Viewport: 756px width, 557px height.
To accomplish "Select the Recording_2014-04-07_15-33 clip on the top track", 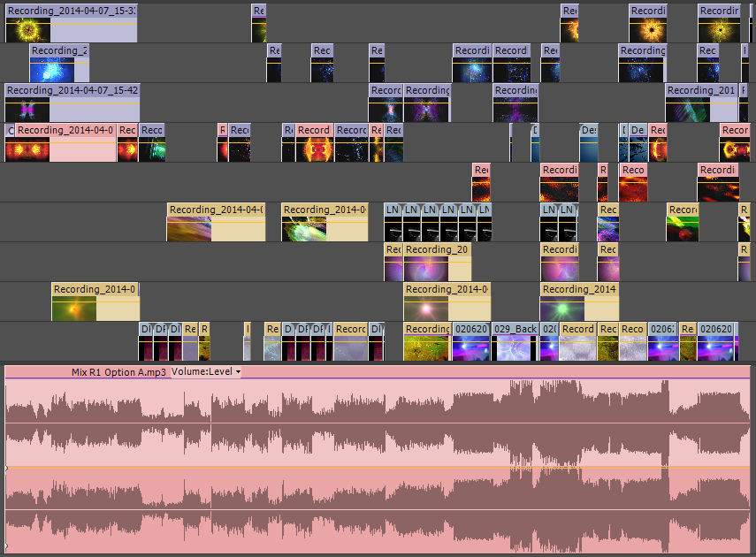I will pos(71,11).
